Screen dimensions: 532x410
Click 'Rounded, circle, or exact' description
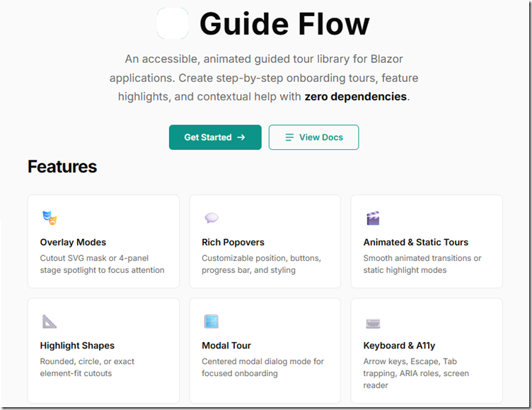coord(87,361)
